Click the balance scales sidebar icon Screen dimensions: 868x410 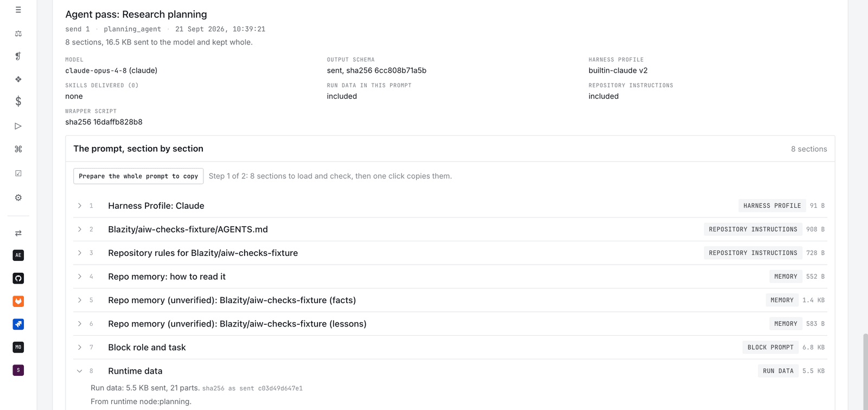tap(18, 34)
